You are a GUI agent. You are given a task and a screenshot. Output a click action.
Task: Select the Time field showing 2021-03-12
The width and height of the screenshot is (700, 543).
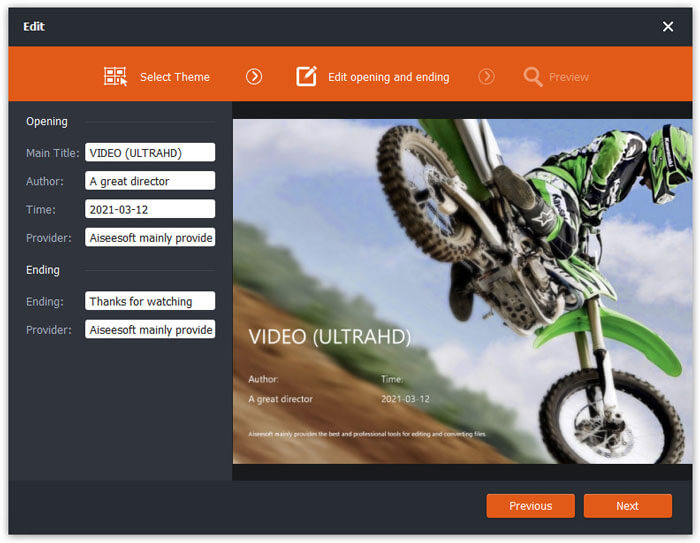[150, 209]
